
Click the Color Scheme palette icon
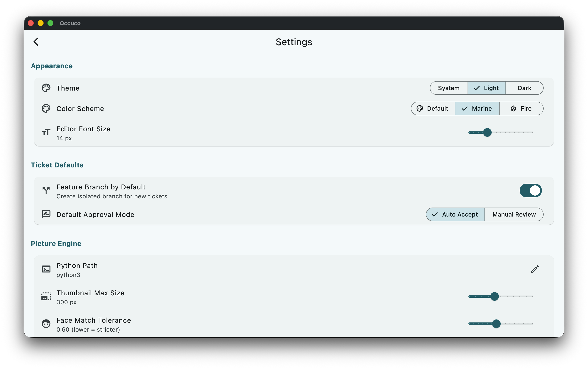tap(46, 109)
